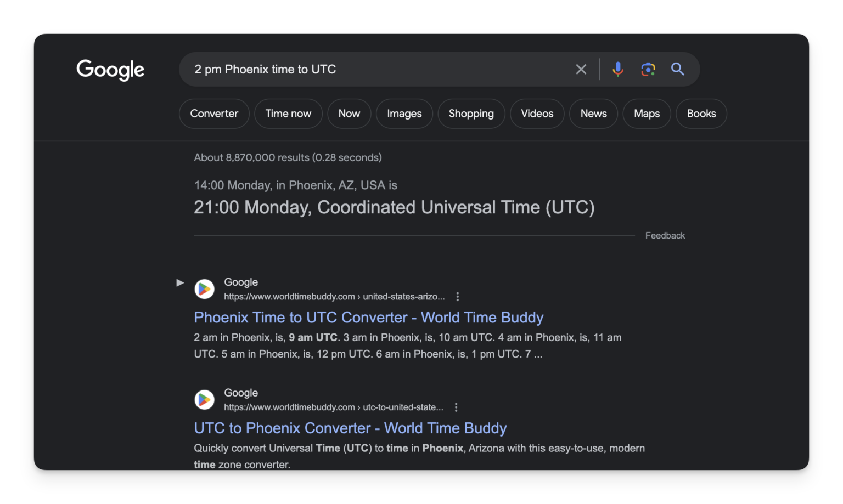Viewport: 843px width, 504px height.
Task: Click the Google logo to return home
Action: pyautogui.click(x=110, y=70)
